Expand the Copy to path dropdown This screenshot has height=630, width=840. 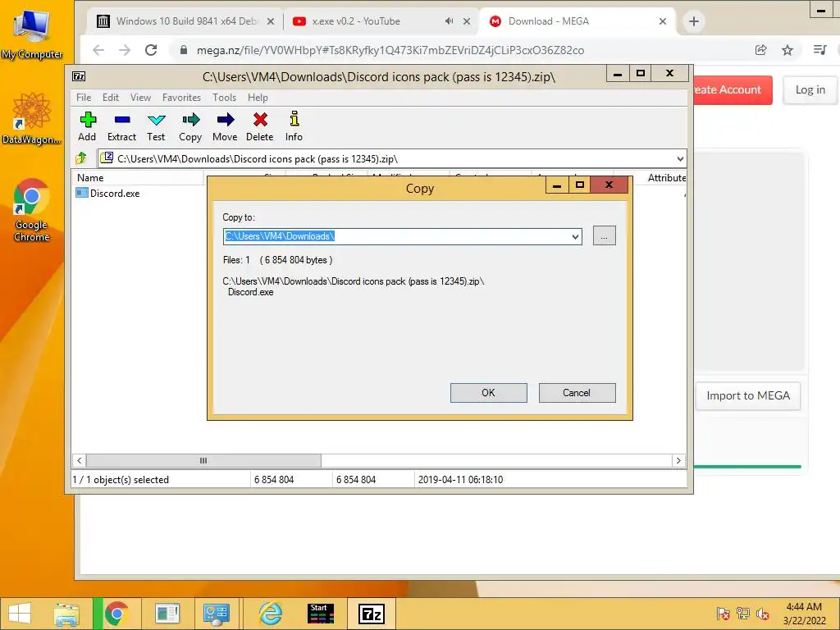(x=575, y=236)
